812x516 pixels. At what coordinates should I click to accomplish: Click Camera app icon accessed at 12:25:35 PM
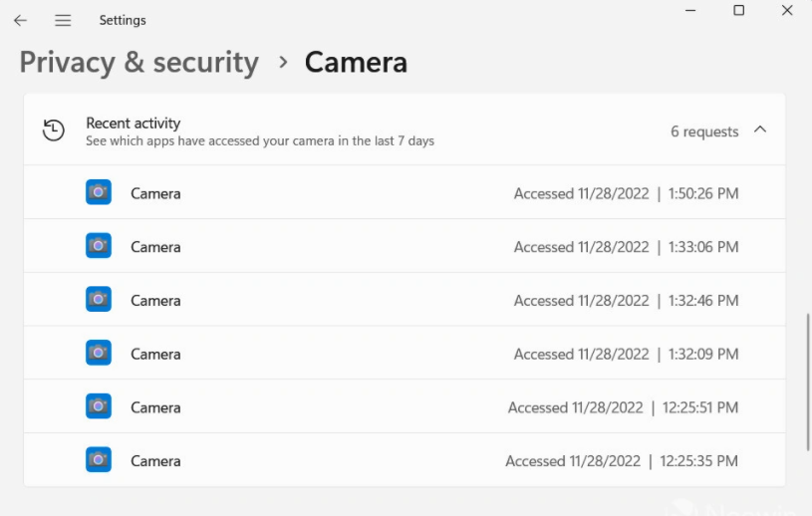coord(99,459)
